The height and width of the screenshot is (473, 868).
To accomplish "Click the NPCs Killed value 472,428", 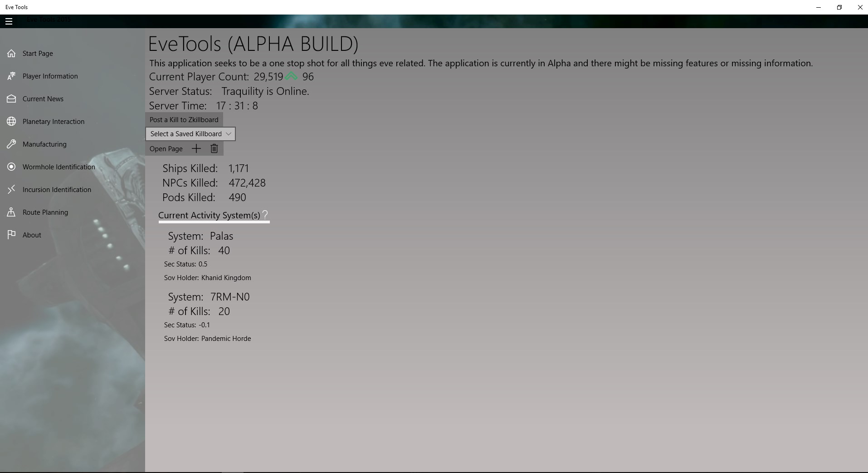I will 247,183.
